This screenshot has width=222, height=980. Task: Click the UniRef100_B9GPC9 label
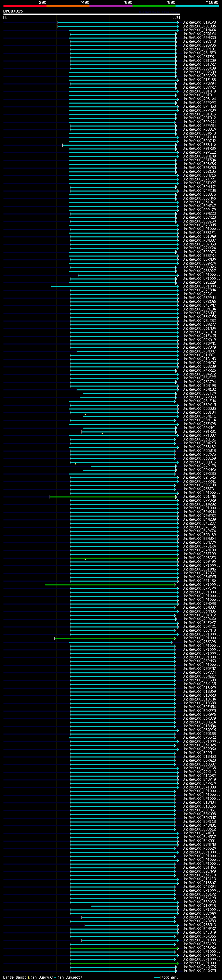[199, 76]
